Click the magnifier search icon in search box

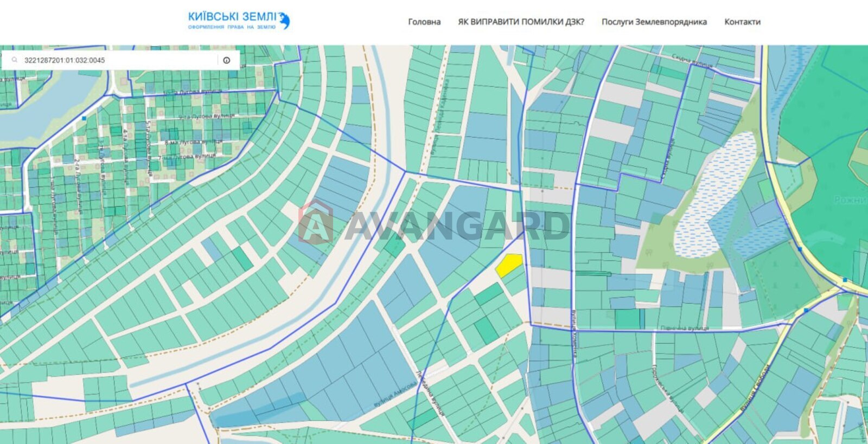[x=15, y=60]
